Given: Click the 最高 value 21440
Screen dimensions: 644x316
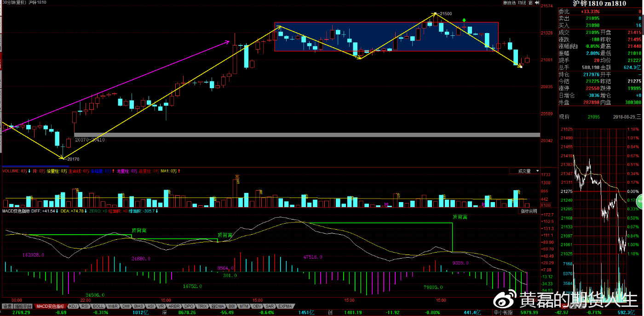Looking at the screenshot, I should pyautogui.click(x=634, y=46).
